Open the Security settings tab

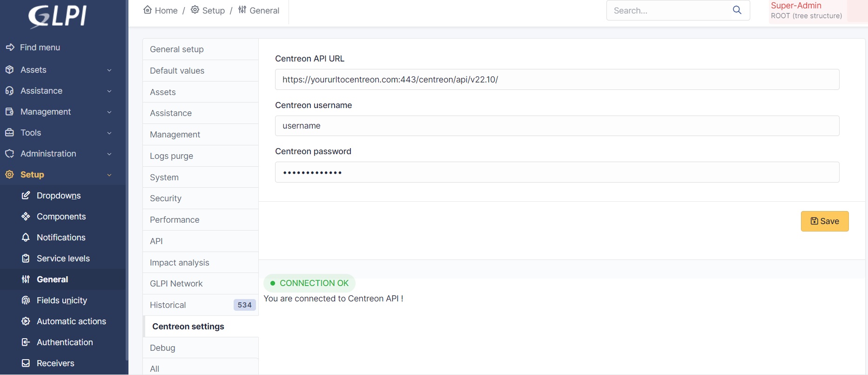coord(166,198)
